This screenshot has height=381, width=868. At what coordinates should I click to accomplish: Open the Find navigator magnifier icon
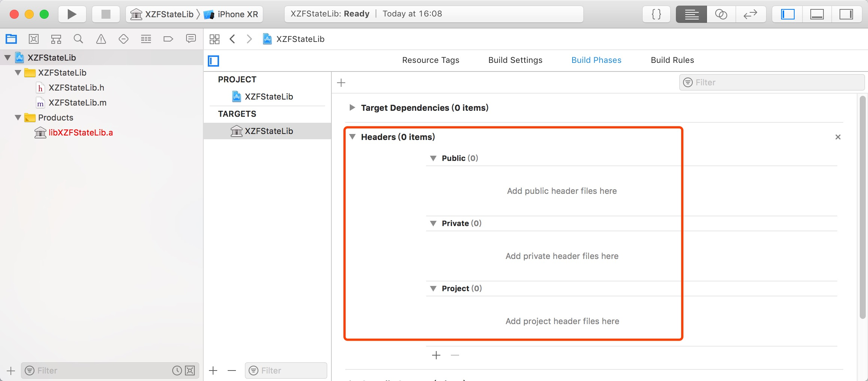78,39
